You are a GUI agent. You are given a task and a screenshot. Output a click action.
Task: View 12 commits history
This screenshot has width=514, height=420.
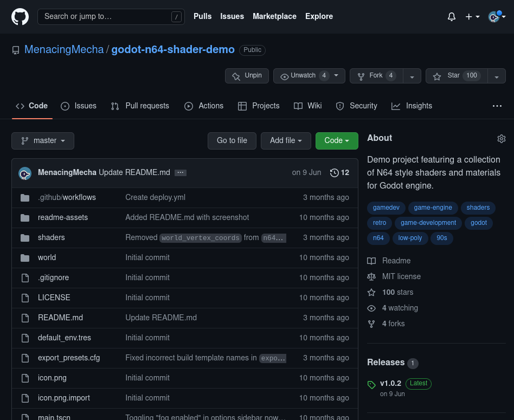coord(339,173)
